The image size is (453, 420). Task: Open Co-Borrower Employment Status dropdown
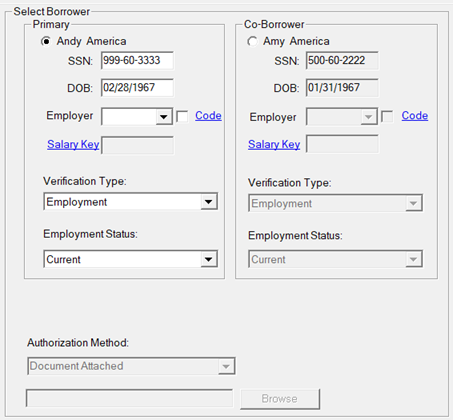tap(335, 259)
